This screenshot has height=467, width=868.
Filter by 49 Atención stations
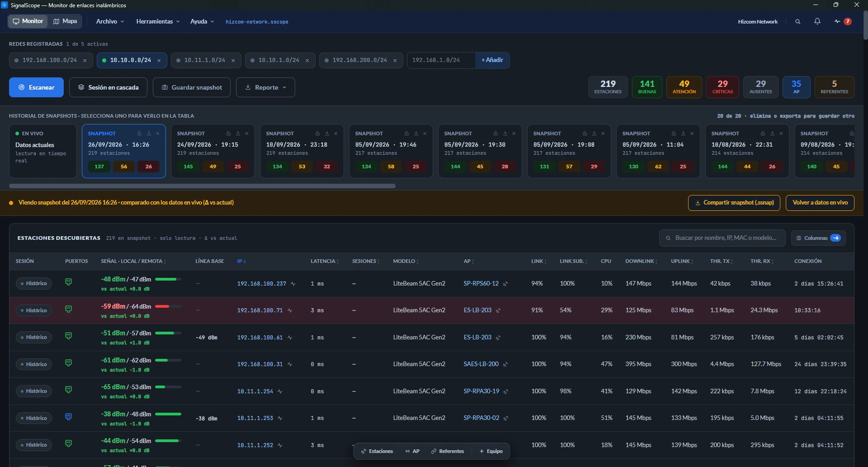(684, 87)
